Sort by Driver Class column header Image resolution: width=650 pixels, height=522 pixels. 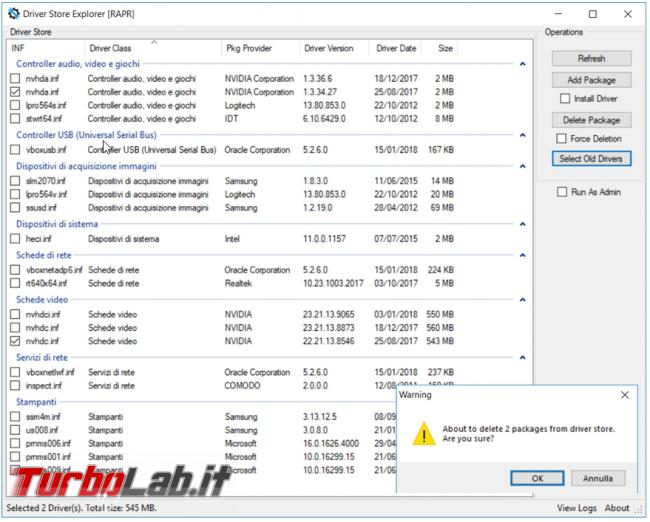pos(153,48)
